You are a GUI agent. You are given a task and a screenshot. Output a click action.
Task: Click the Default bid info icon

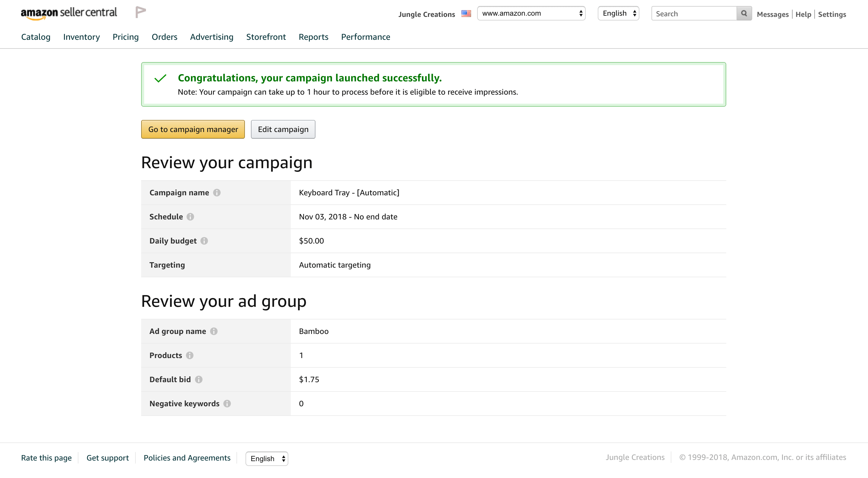[x=199, y=379]
